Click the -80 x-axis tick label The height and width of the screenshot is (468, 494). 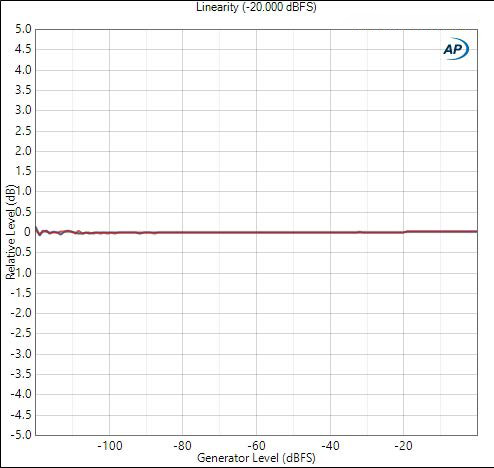[183, 445]
